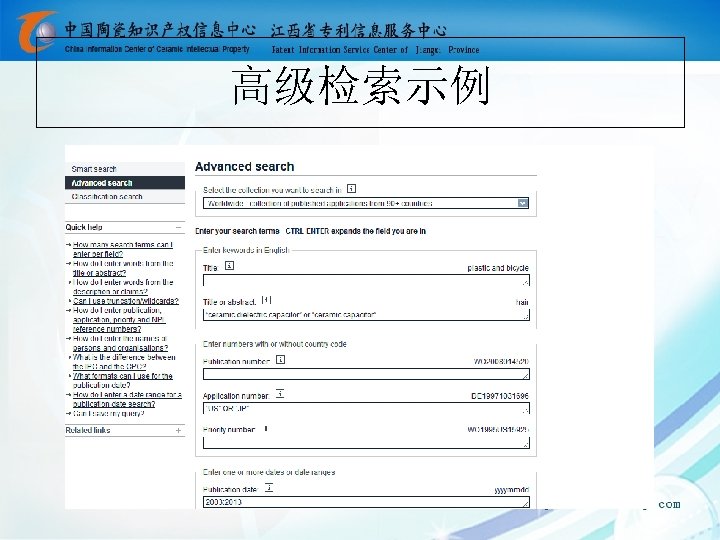Click info icon next to collection selector

(351, 189)
